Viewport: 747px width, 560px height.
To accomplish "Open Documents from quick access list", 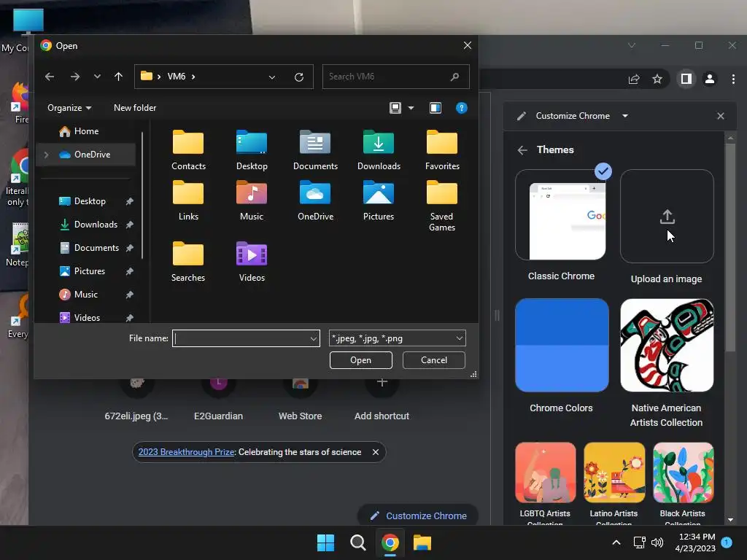I will click(96, 248).
